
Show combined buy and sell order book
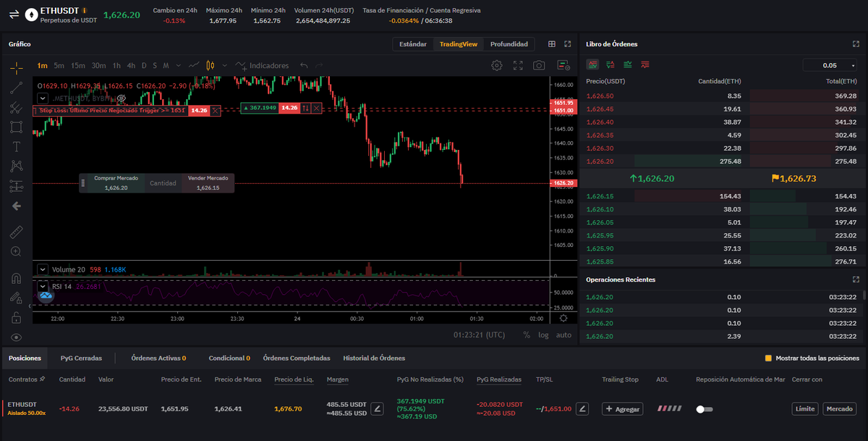point(593,64)
